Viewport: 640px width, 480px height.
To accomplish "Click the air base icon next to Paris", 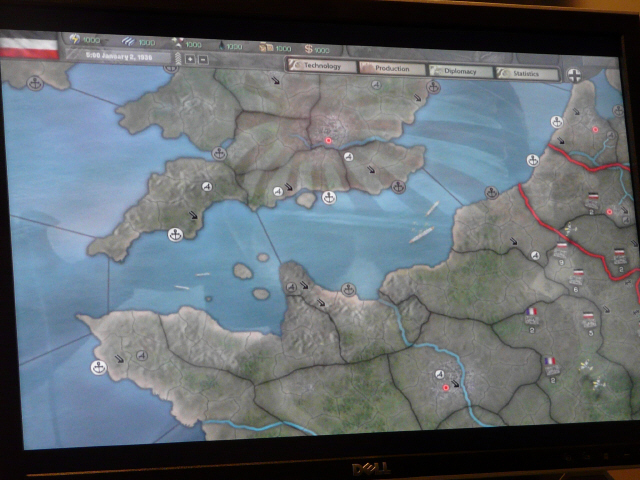I will pyautogui.click(x=439, y=374).
